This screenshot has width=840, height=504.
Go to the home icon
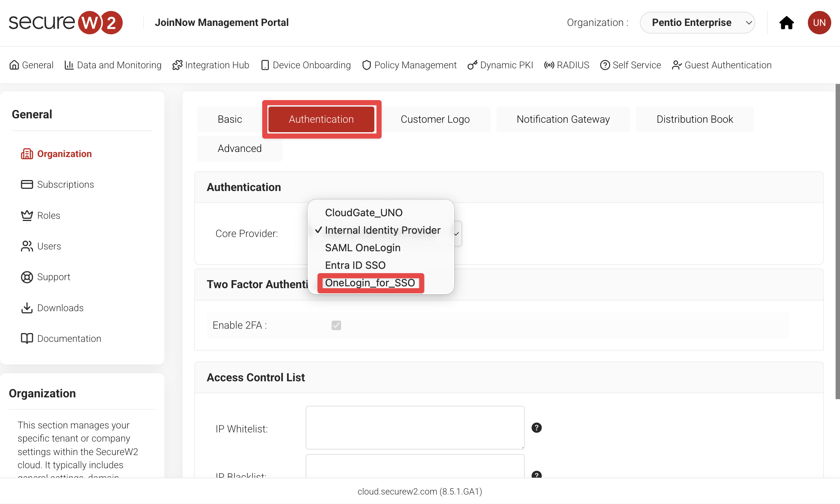pos(786,23)
